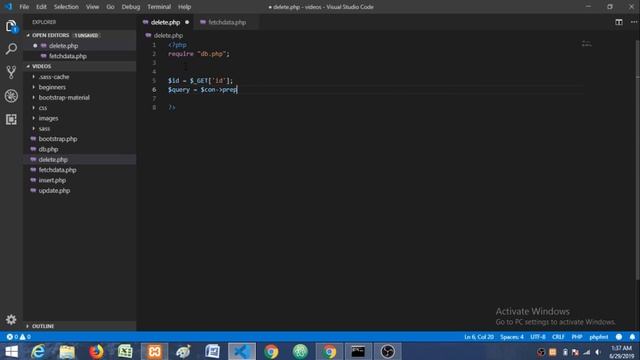The width and height of the screenshot is (640, 360).
Task: Open Excel from taskbar
Action: click(125, 351)
